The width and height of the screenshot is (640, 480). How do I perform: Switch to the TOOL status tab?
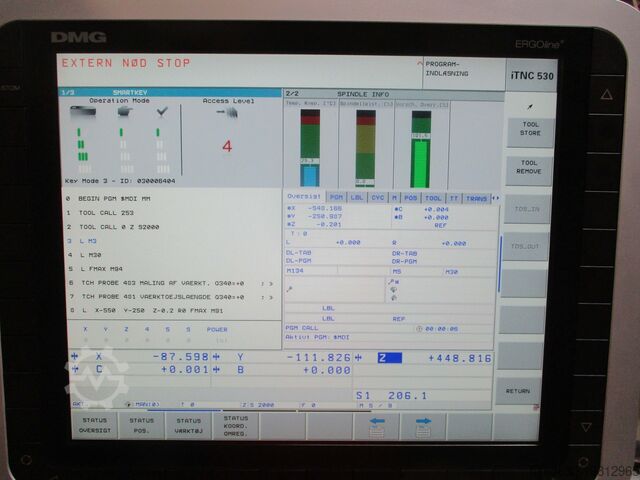tap(433, 198)
